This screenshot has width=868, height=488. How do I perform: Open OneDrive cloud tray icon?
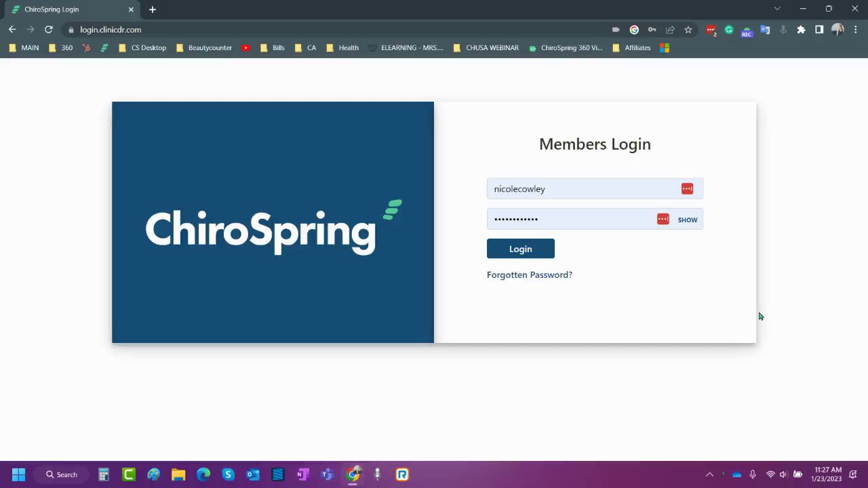coord(737,474)
